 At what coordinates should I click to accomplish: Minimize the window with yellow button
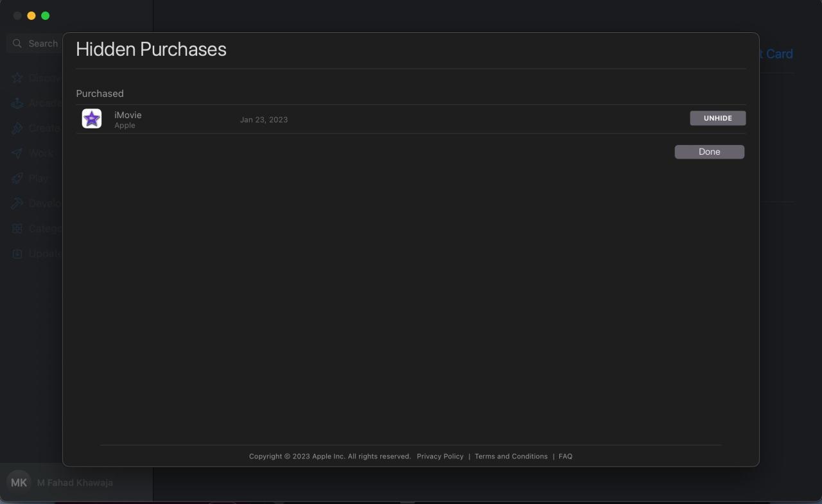(31, 15)
